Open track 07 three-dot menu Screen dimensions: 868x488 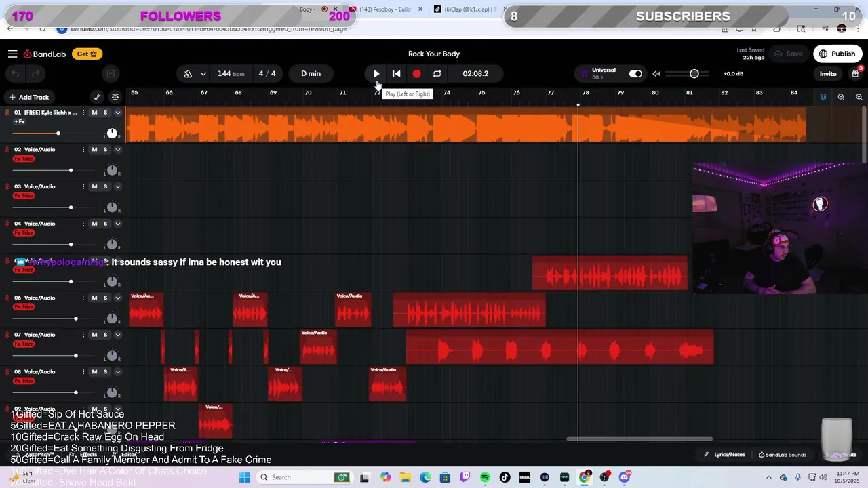[x=83, y=335]
